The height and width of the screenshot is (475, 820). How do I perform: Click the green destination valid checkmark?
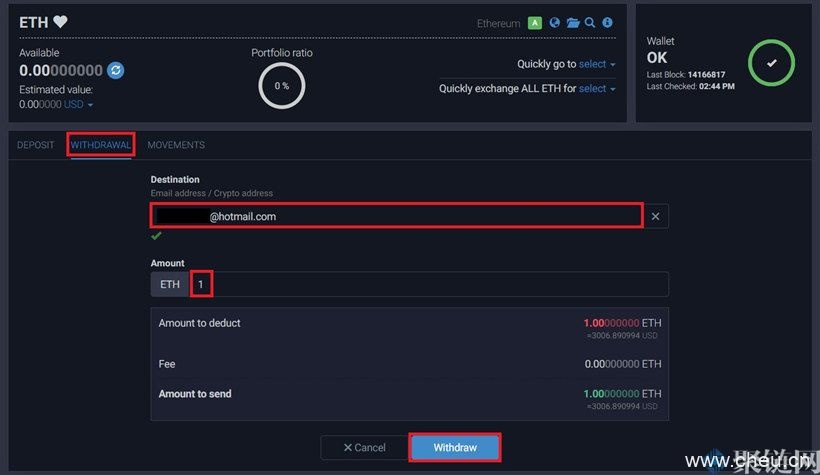tap(156, 237)
